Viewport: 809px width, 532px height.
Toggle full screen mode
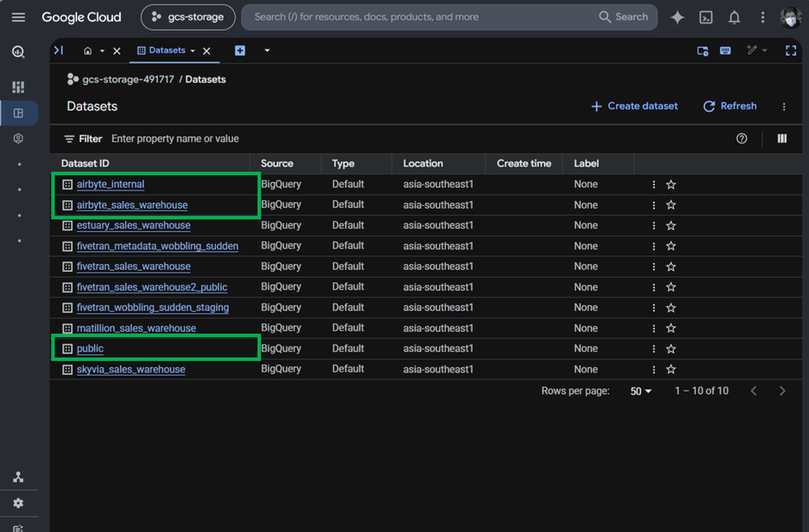(790, 51)
